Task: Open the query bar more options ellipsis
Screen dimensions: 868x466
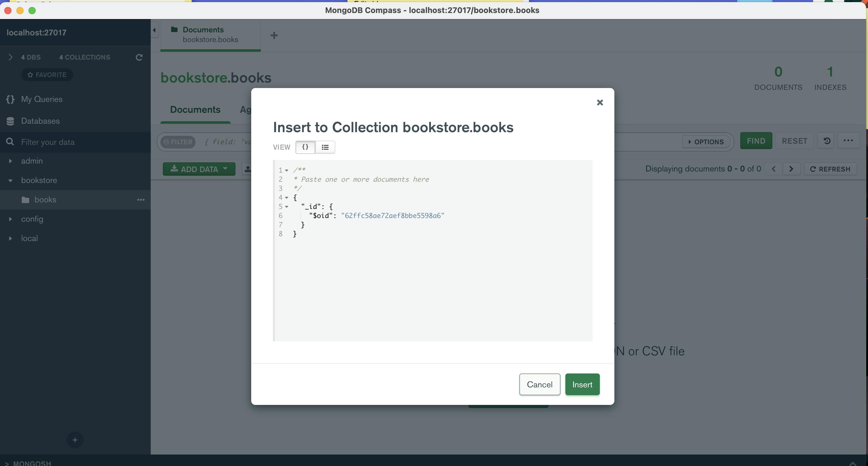Action: 848,141
